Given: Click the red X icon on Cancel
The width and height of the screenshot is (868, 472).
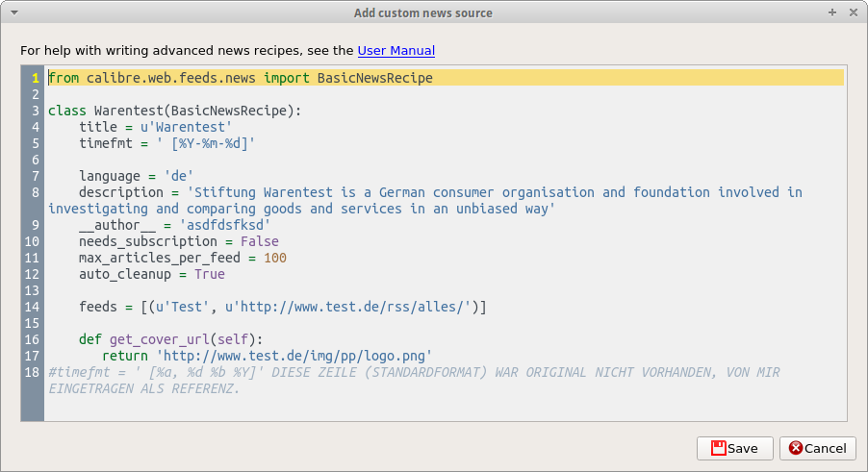Looking at the screenshot, I should click(796, 448).
